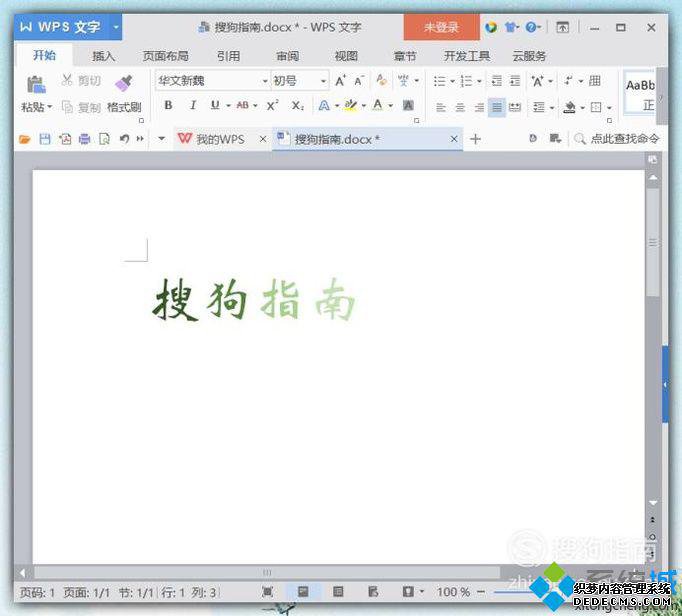
Task: Click the Paste clipboard icon
Action: [36, 84]
